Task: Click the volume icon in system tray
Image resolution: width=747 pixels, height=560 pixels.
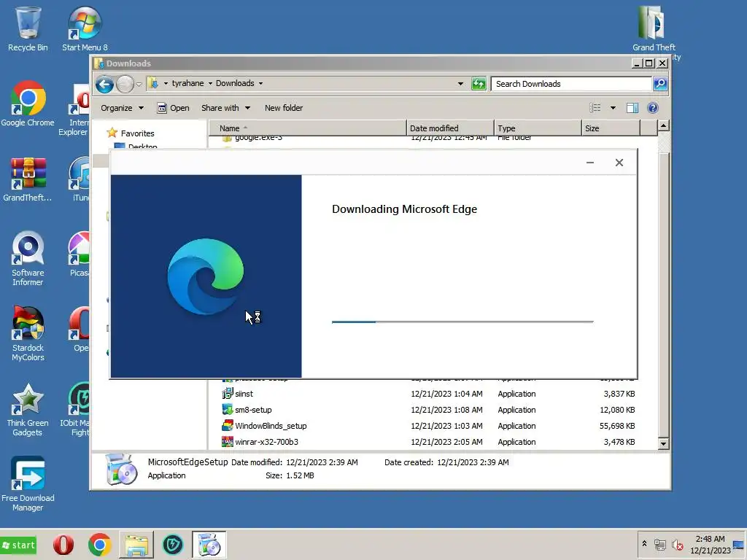Action: click(x=677, y=545)
